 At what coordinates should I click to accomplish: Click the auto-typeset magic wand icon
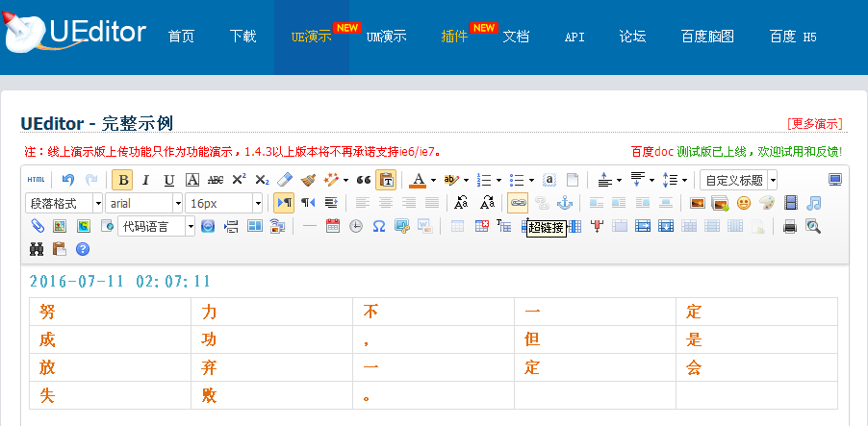331,180
